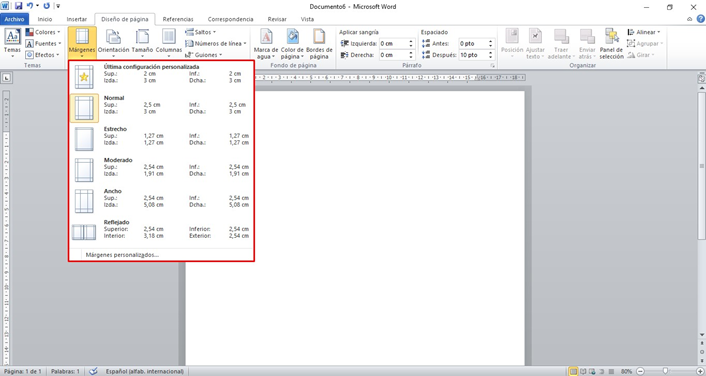Viewport: 706px width, 376px height.
Task: Open the Números de línea dropdown
Action: pyautogui.click(x=216, y=44)
